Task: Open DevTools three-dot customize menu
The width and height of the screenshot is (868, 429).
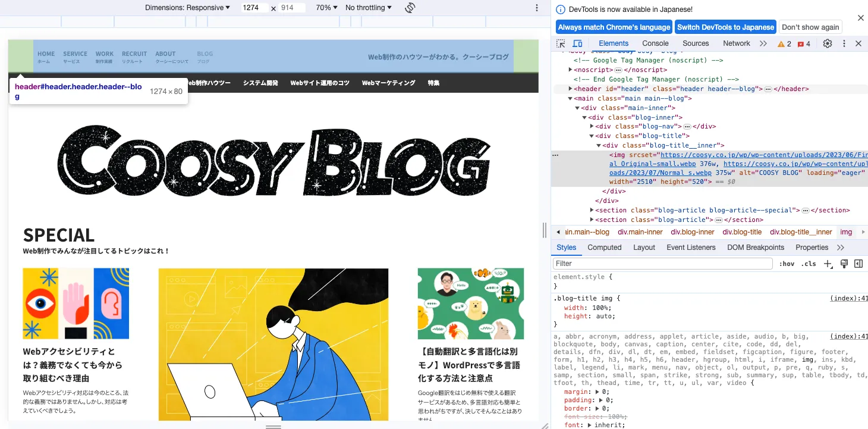Action: click(x=844, y=43)
